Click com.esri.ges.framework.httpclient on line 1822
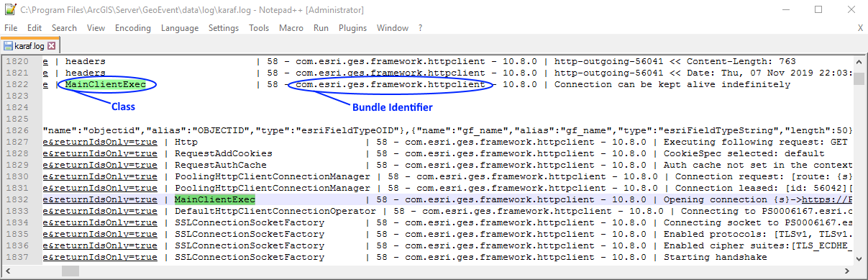The width and height of the screenshot is (868, 280). pyautogui.click(x=390, y=84)
